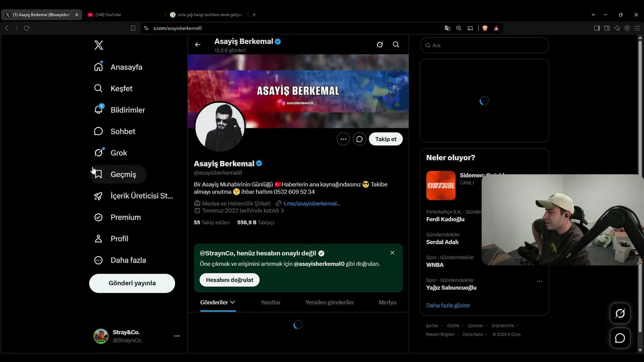Screen dimensions: 644x362
Task: Go back using the profile back arrow
Action: pos(198,45)
